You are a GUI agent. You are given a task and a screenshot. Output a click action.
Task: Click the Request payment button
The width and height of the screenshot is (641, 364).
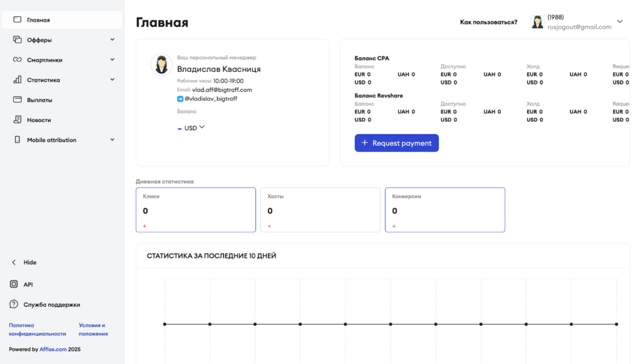click(x=396, y=143)
